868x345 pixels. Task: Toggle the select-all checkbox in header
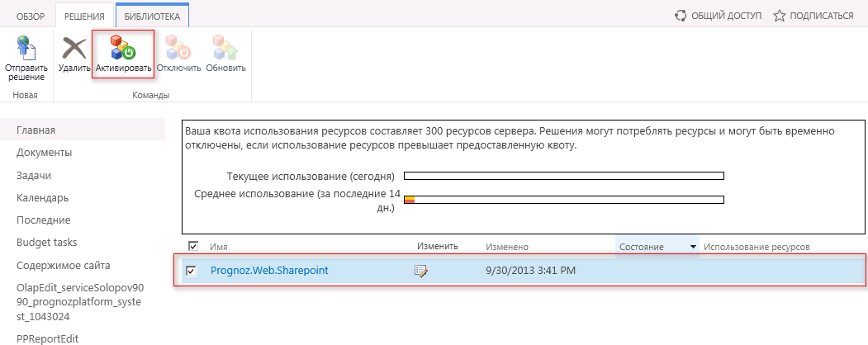193,246
